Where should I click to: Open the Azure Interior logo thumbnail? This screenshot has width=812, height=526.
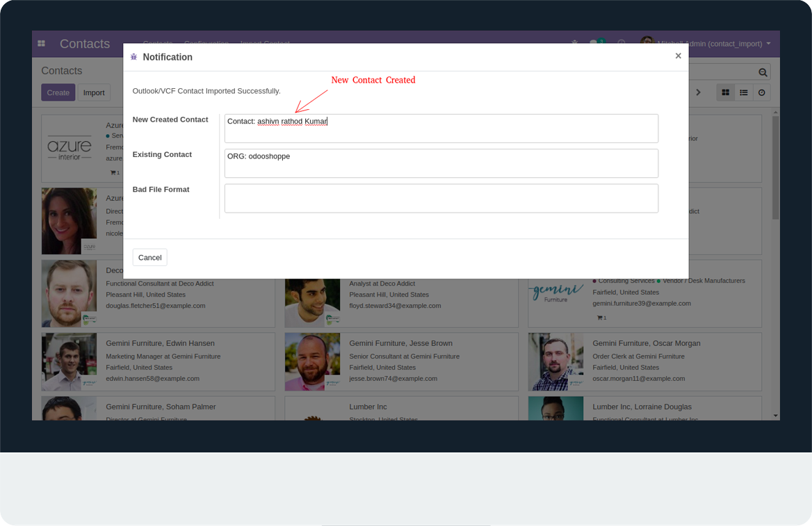69,149
